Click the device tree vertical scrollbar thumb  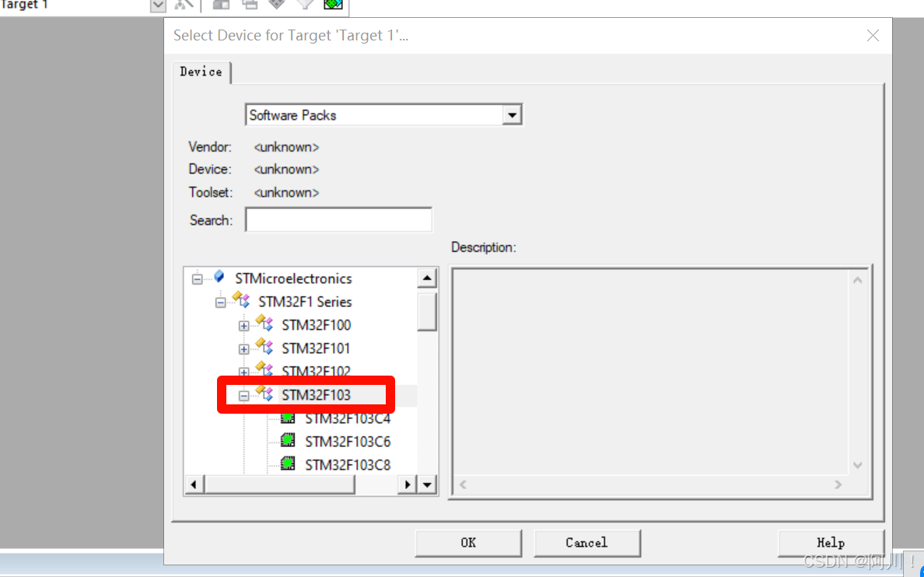427,312
